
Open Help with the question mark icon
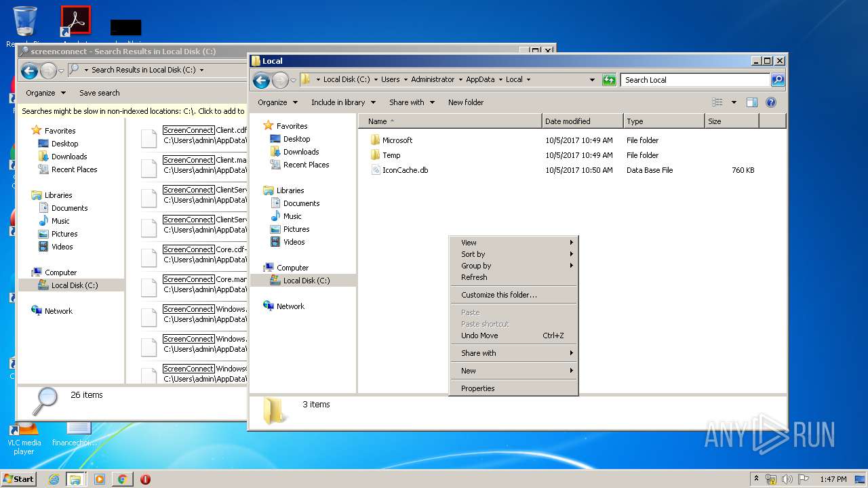[771, 102]
